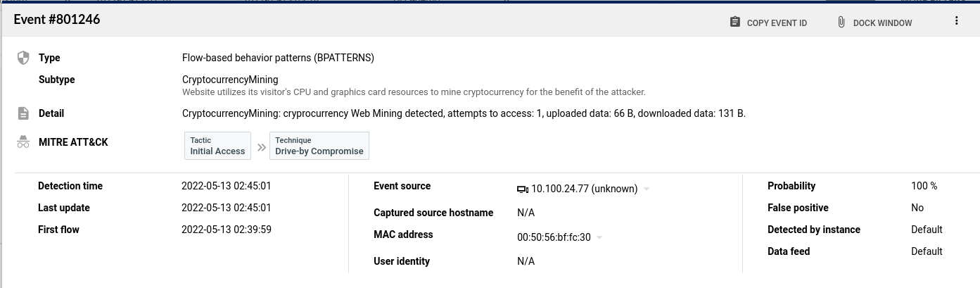
Task: Click the Probability value 100 %
Action: pos(924,186)
